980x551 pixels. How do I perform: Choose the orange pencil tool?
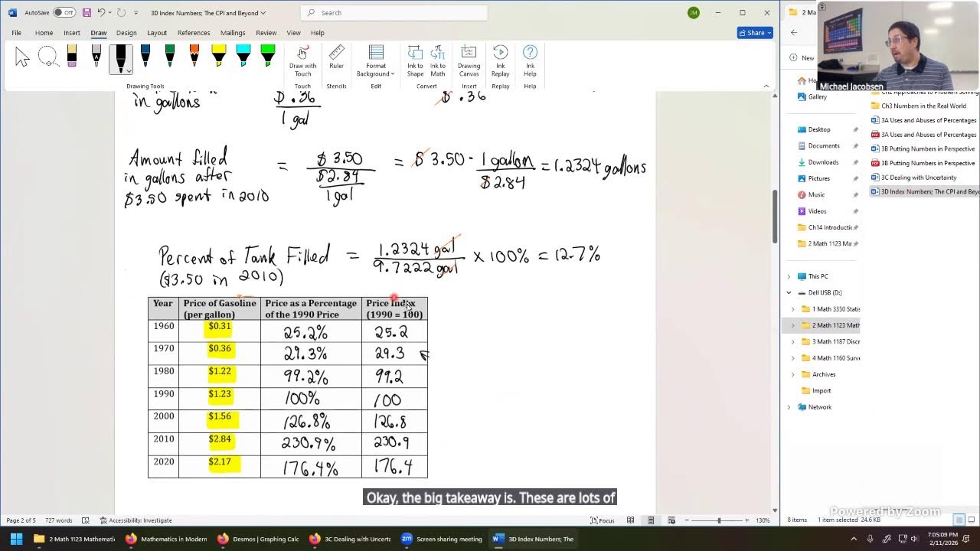[x=194, y=57]
